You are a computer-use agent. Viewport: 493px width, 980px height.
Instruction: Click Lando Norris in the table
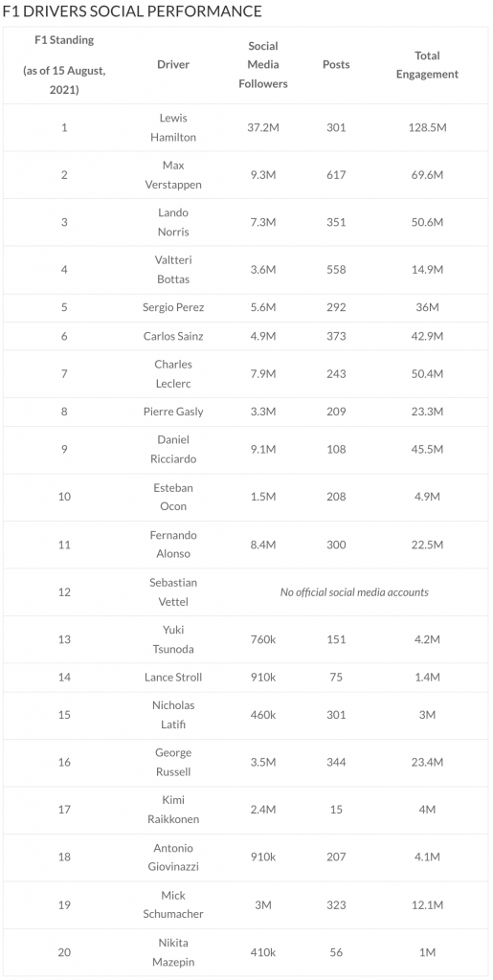[x=173, y=222]
